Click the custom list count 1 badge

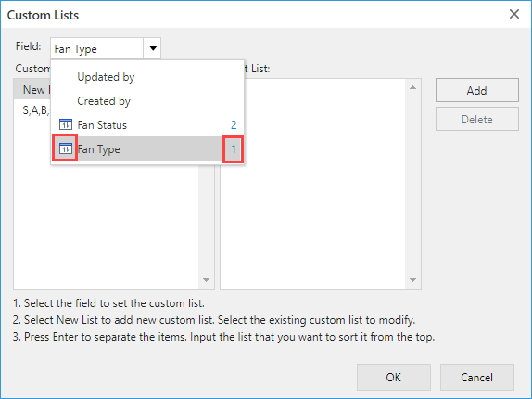pos(234,149)
